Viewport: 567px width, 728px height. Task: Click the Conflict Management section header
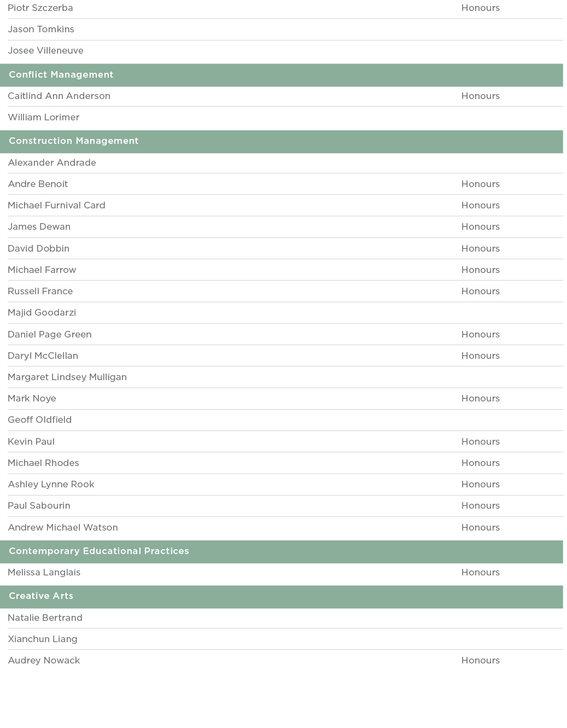[x=61, y=75]
